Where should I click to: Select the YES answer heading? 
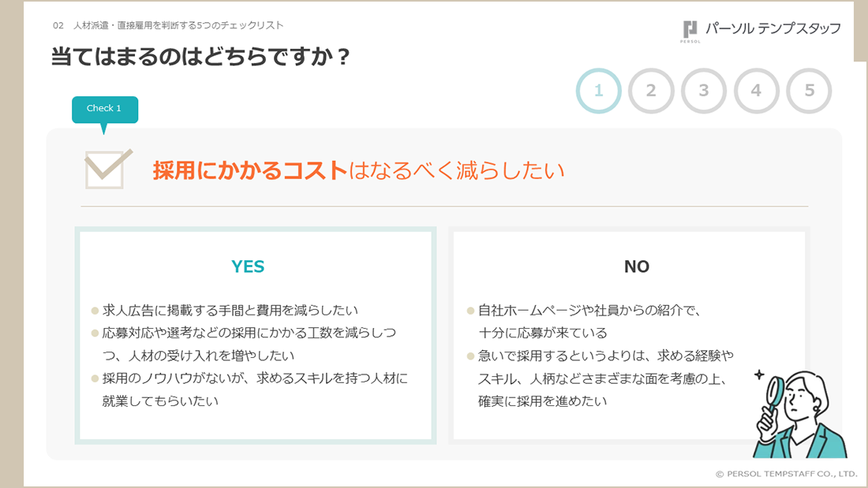point(248,266)
